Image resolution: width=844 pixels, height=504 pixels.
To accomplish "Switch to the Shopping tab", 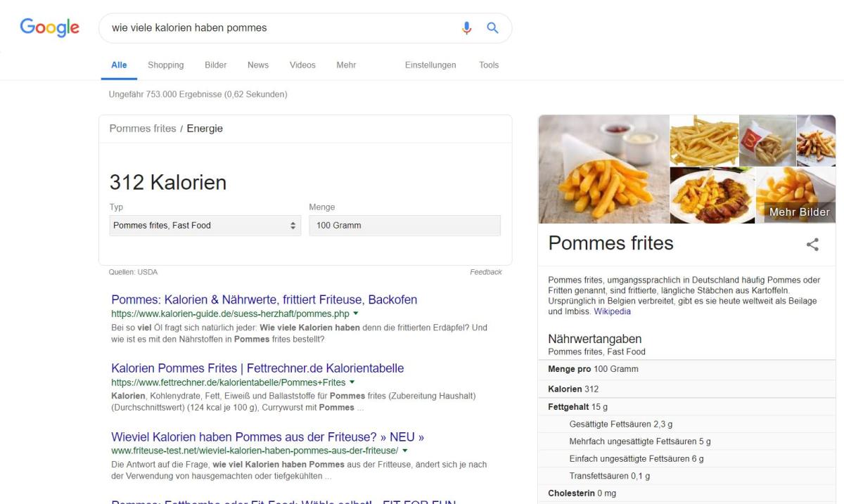I will click(x=165, y=65).
